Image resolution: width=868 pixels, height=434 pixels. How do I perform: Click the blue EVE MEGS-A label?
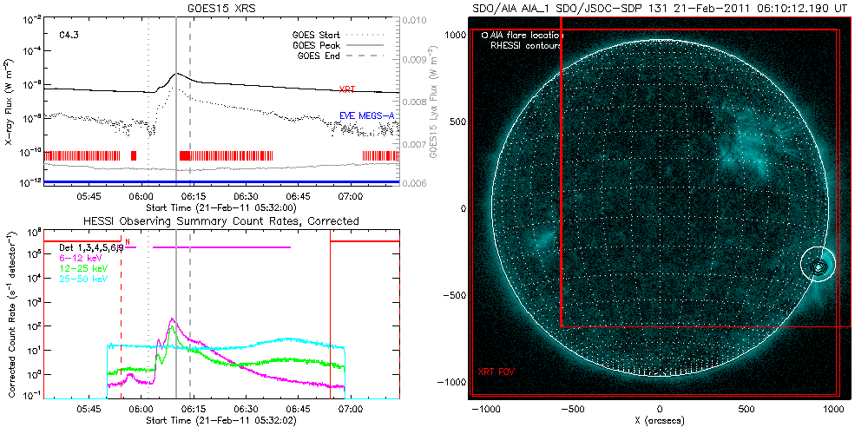366,115
